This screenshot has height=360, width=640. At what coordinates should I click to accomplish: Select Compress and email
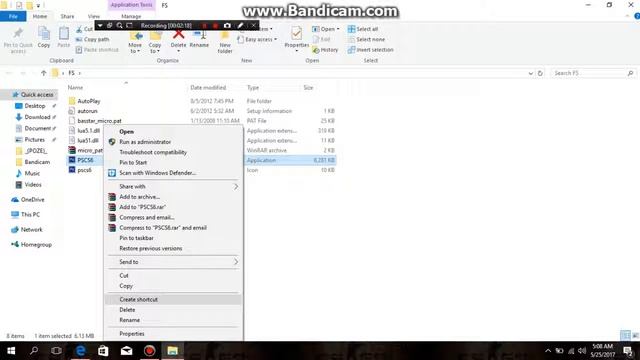pyautogui.click(x=174, y=218)
